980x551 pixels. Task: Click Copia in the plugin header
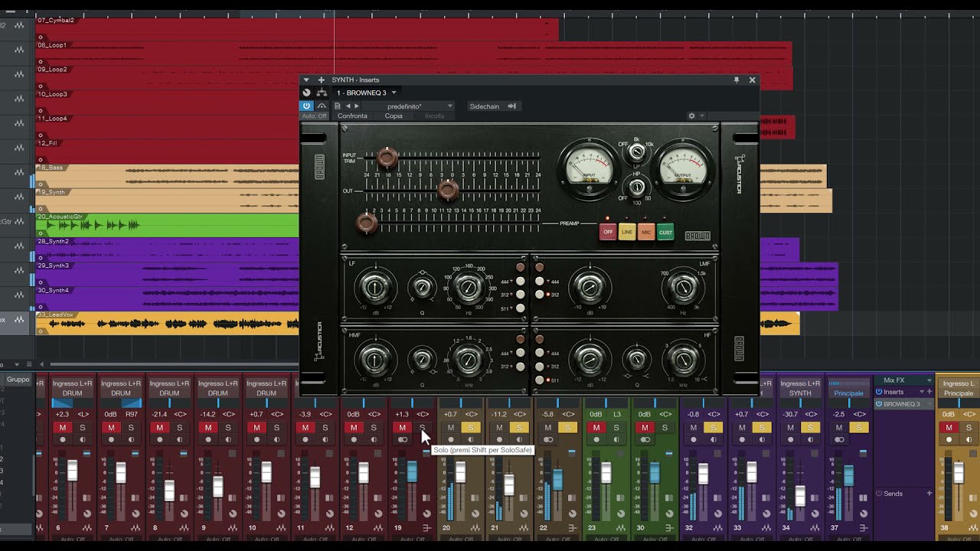pos(394,116)
